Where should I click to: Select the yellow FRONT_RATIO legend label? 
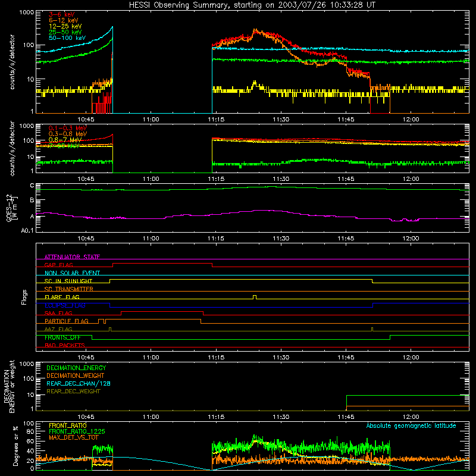pyautogui.click(x=68, y=425)
